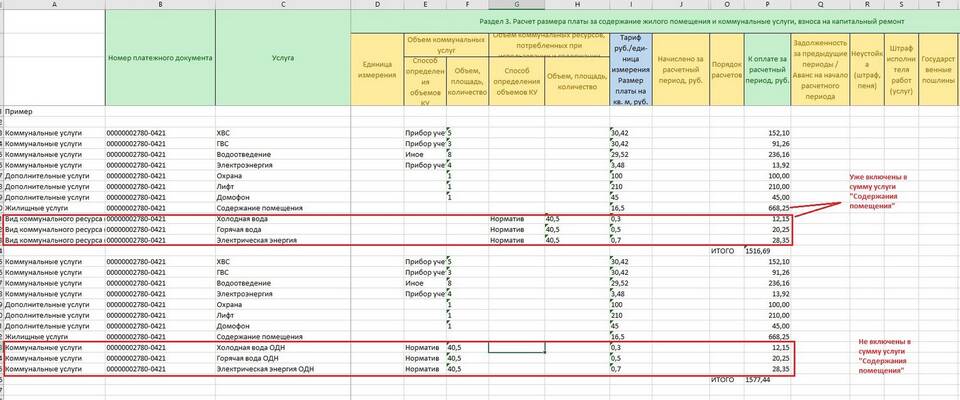Click the 40,5 volume in the 'Горячая вода ОДН' row
The width and height of the screenshot is (960, 400).
click(x=468, y=358)
